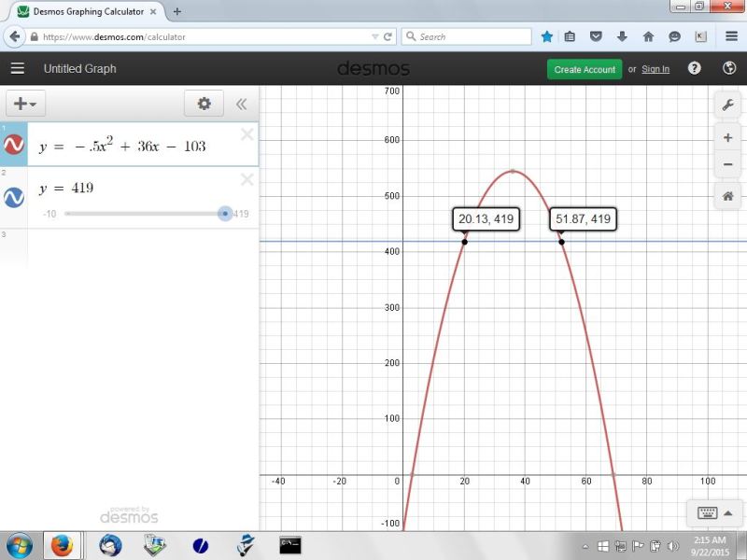Delete the parabola expression with its X

tap(247, 134)
